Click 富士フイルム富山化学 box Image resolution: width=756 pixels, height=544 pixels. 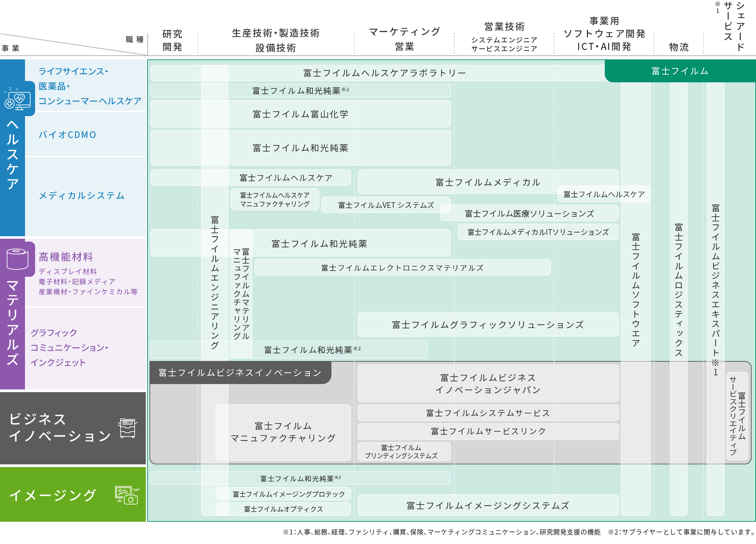pyautogui.click(x=300, y=114)
